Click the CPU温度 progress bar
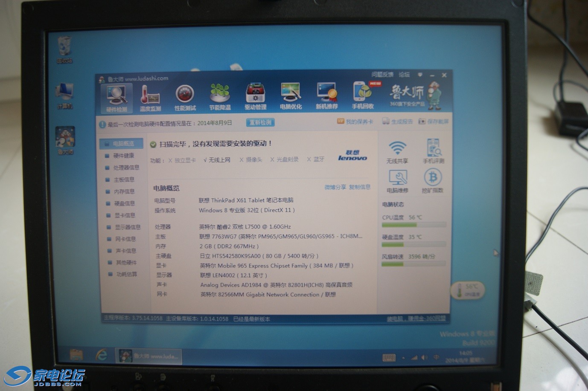The image size is (588, 391). click(413, 225)
